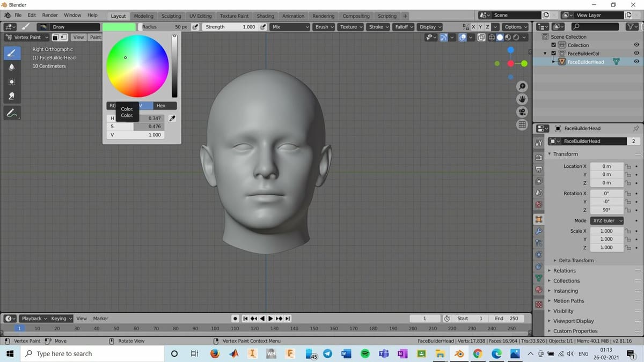644x362 pixels.
Task: Open the Object properties tab
Action: coord(539,219)
